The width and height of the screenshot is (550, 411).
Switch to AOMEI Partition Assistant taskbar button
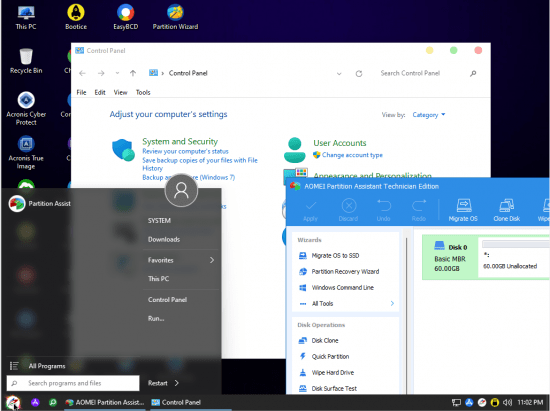coord(105,403)
